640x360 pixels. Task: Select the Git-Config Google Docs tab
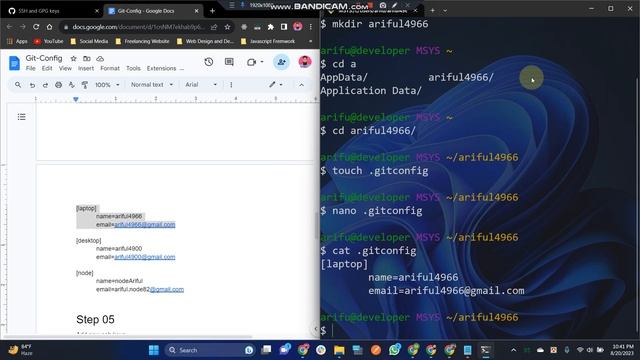tap(152, 11)
